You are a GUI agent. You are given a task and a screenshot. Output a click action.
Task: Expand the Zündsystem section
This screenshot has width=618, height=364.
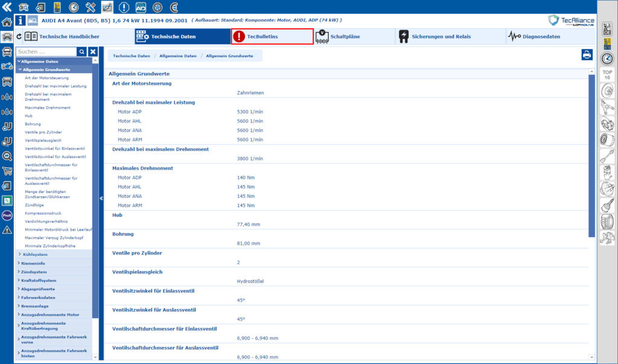click(54, 272)
